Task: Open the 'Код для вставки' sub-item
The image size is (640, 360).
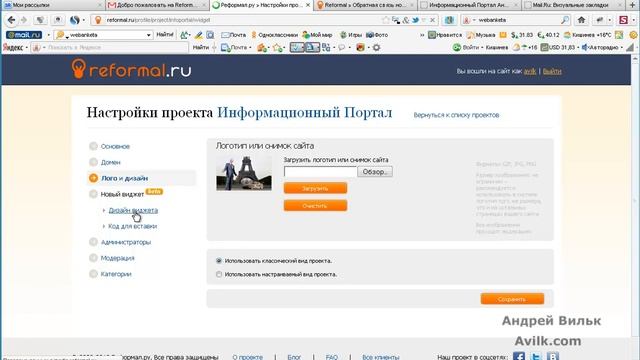Action: point(133,226)
